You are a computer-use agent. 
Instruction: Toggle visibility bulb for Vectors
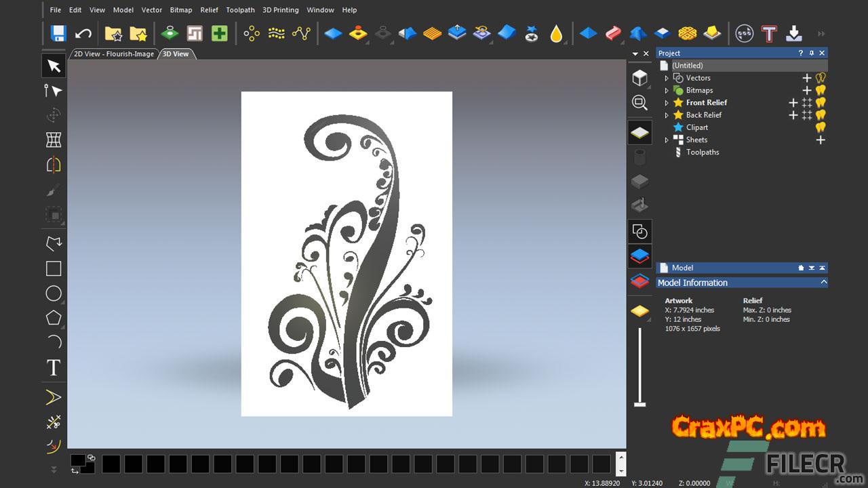tap(821, 78)
